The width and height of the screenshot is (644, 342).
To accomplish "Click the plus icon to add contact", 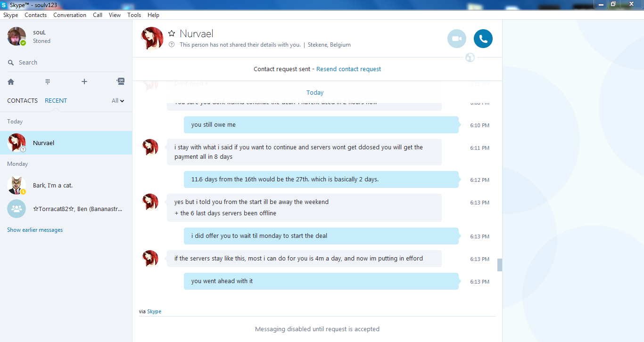I will [x=84, y=81].
